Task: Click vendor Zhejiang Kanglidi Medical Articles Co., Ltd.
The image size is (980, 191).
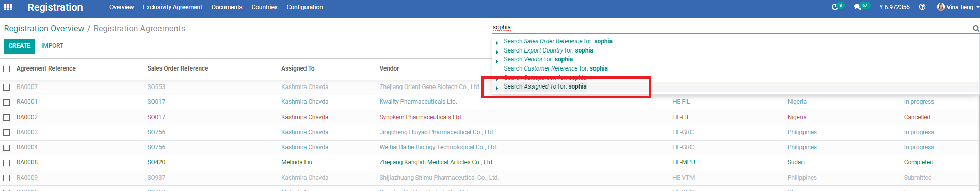Action: [x=437, y=162]
